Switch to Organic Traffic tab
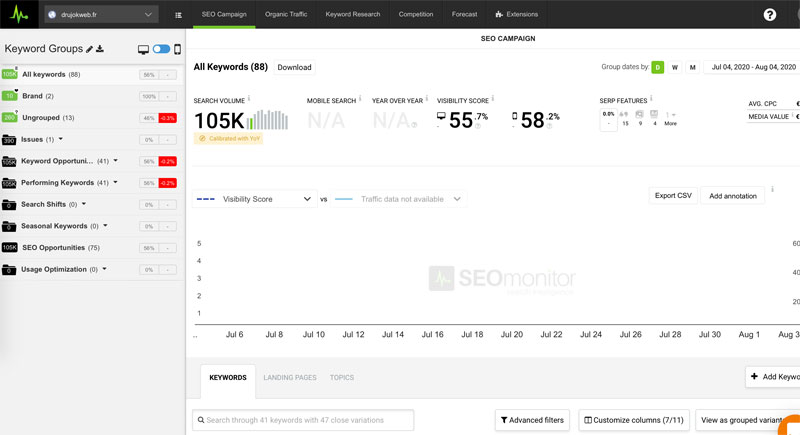Screen dimensions: 800x435 pos(286,14)
